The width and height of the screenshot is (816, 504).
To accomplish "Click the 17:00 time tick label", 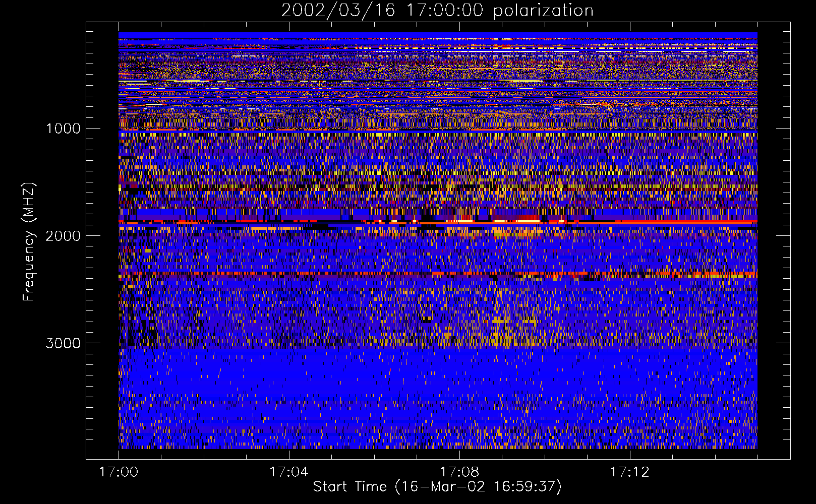I will click(119, 472).
